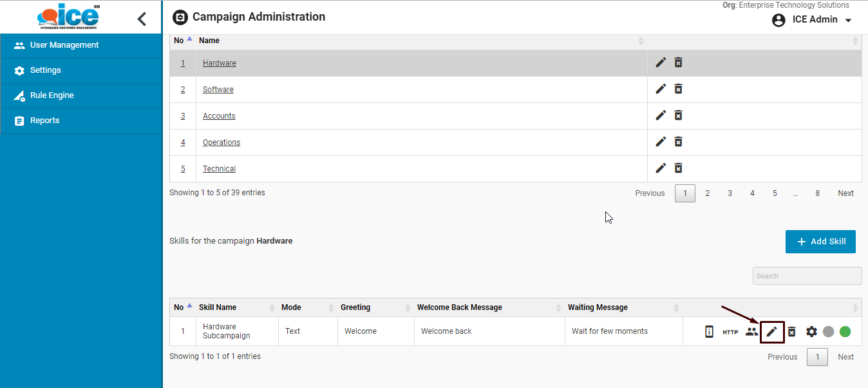The width and height of the screenshot is (868, 388).
Task: Collapse the sidebar with the left chevron
Action: [142, 19]
